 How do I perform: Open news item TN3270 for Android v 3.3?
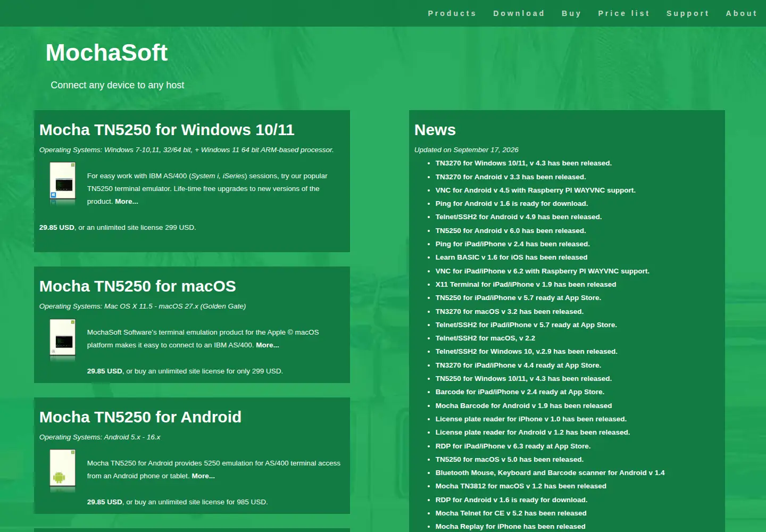coord(511,177)
